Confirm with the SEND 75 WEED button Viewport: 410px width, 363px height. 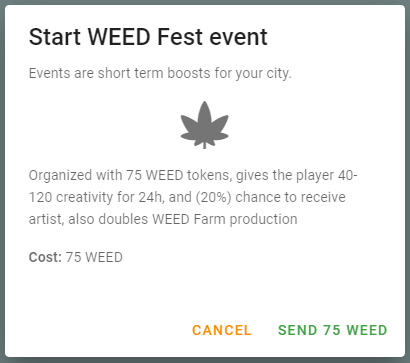click(x=333, y=330)
